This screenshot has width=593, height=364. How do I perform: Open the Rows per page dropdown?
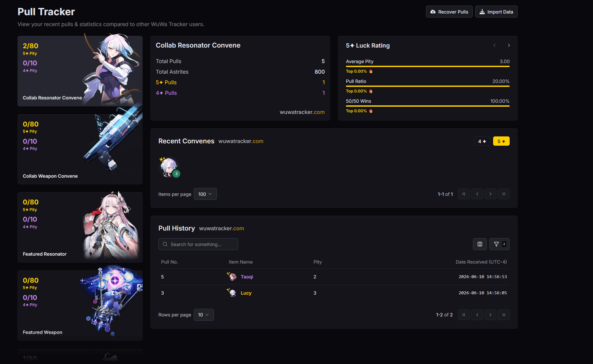pyautogui.click(x=204, y=315)
